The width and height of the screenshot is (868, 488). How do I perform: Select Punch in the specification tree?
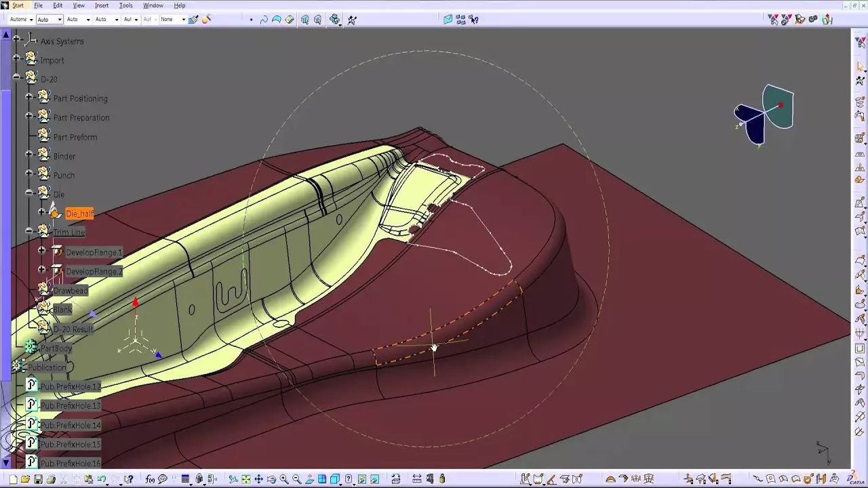[64, 175]
